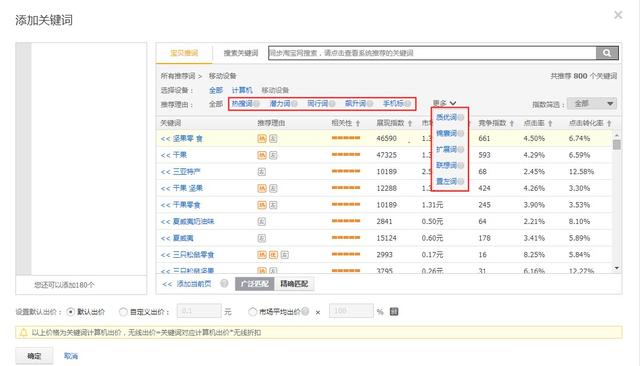Click value 47325 in 展现指数 column
The image size is (640, 366).
click(x=387, y=155)
